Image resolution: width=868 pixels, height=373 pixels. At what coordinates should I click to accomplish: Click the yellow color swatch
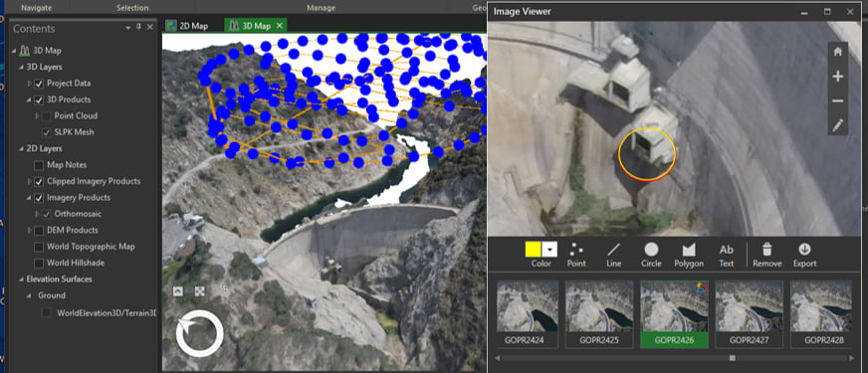(x=534, y=250)
